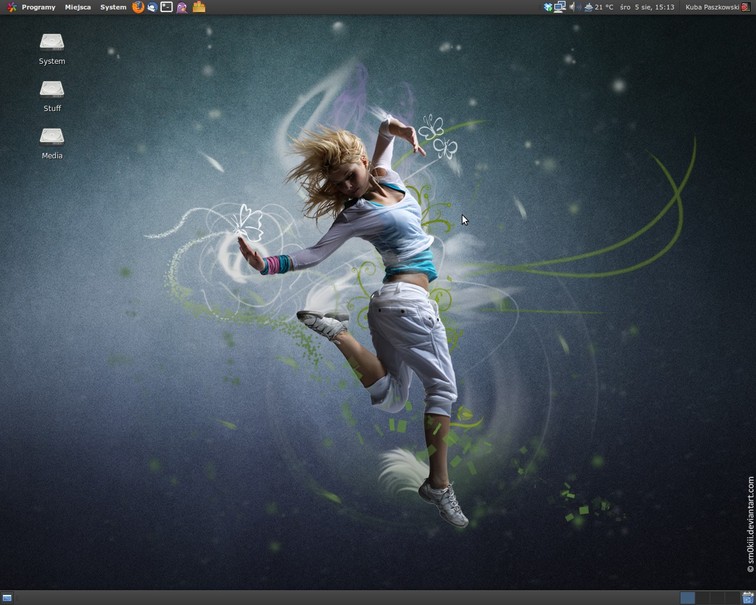Open the Miejsca menu
Viewport: 756px width, 605px height.
pyautogui.click(x=78, y=7)
